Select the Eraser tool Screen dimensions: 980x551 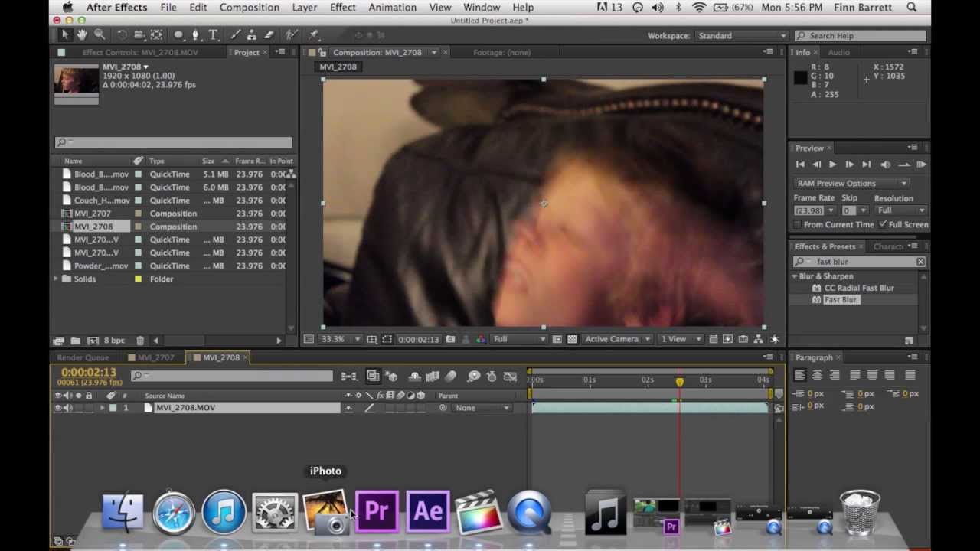point(269,35)
